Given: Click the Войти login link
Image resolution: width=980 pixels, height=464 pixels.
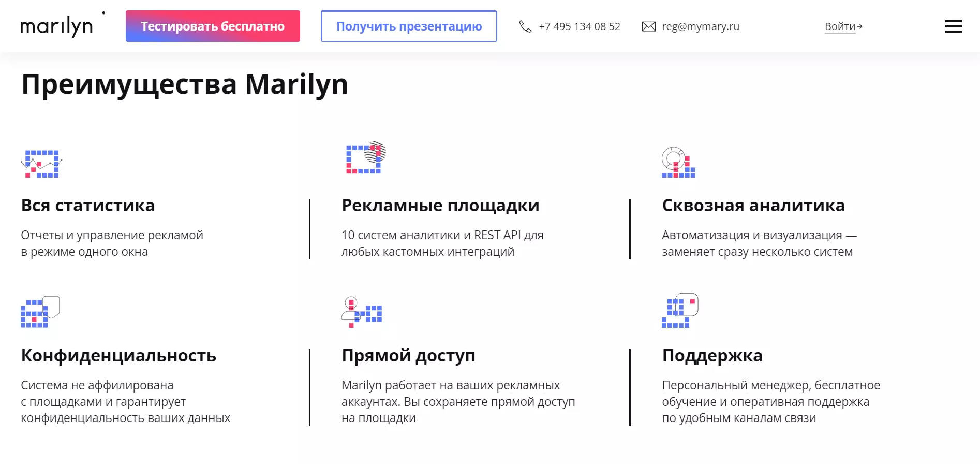Looking at the screenshot, I should (x=843, y=26).
